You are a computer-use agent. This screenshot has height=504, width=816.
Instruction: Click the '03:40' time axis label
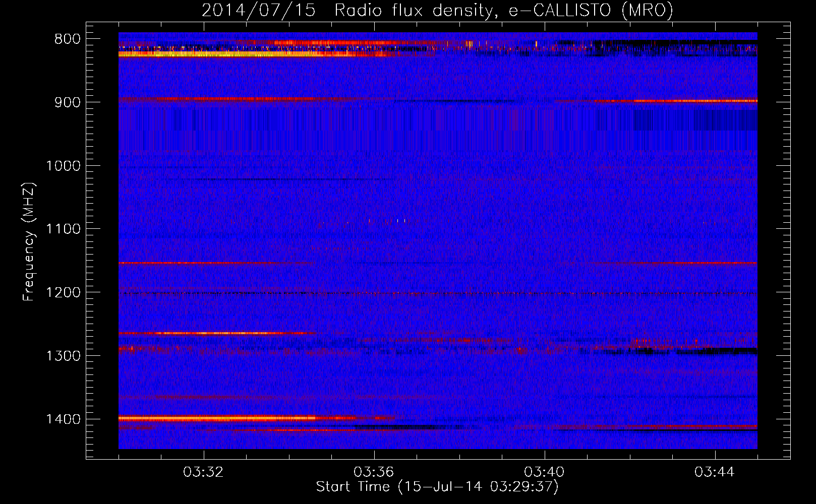coord(544,472)
